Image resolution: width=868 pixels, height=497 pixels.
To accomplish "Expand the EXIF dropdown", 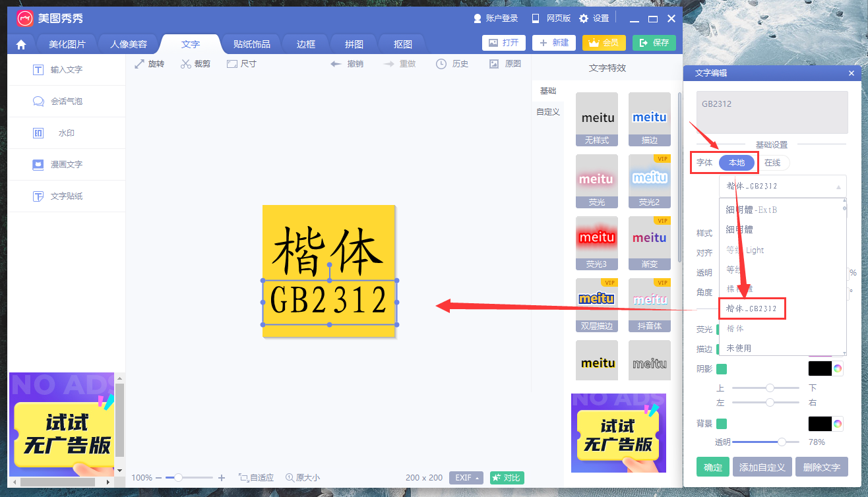I will click(x=467, y=478).
